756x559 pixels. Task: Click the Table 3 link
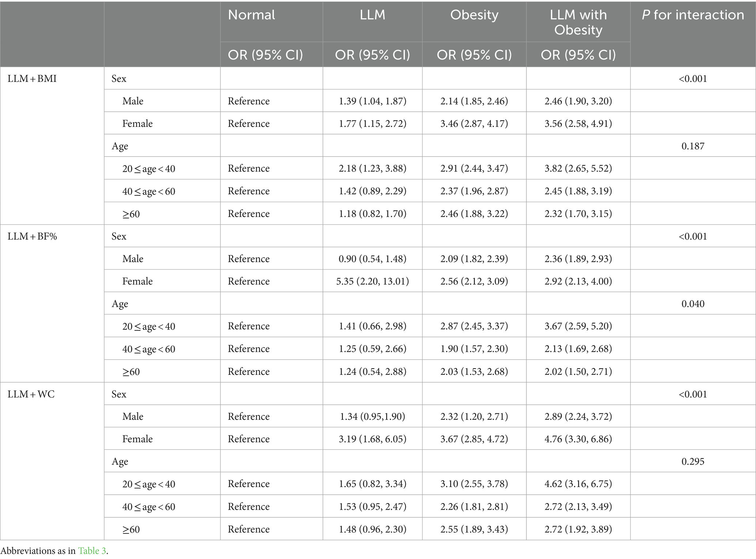92,551
